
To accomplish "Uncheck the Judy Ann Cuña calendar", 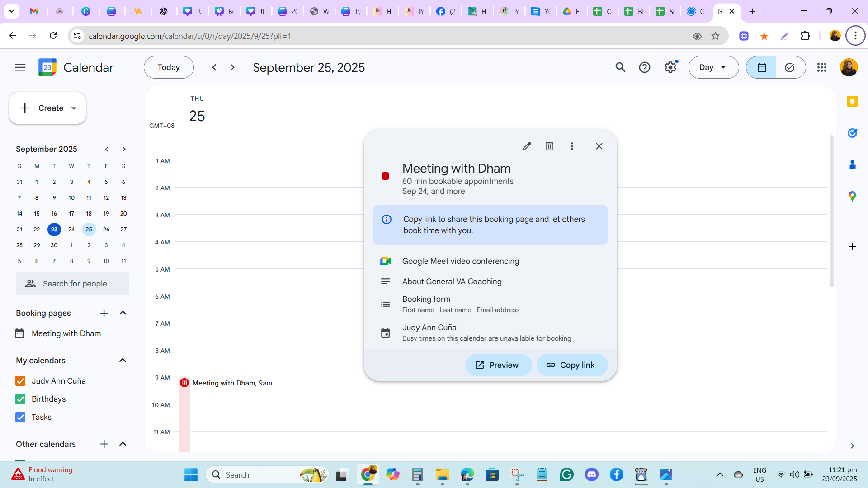I will 20,381.
